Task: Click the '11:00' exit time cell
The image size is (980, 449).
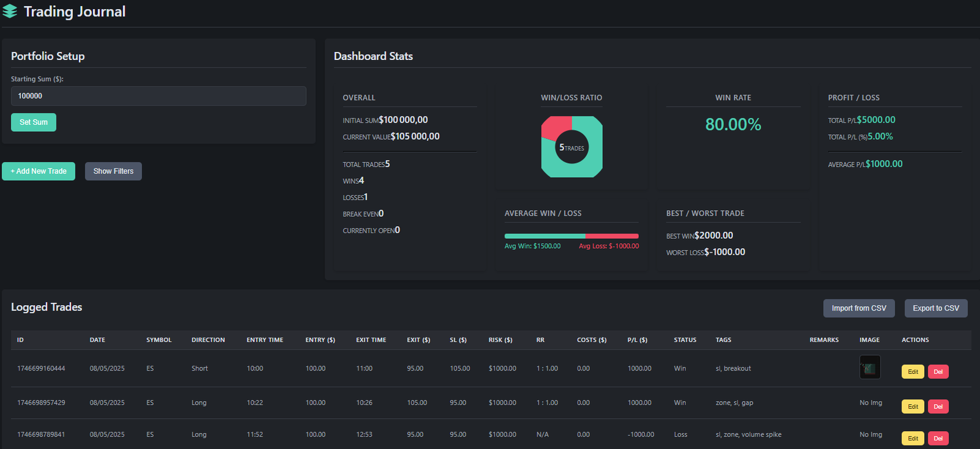Action: tap(364, 369)
